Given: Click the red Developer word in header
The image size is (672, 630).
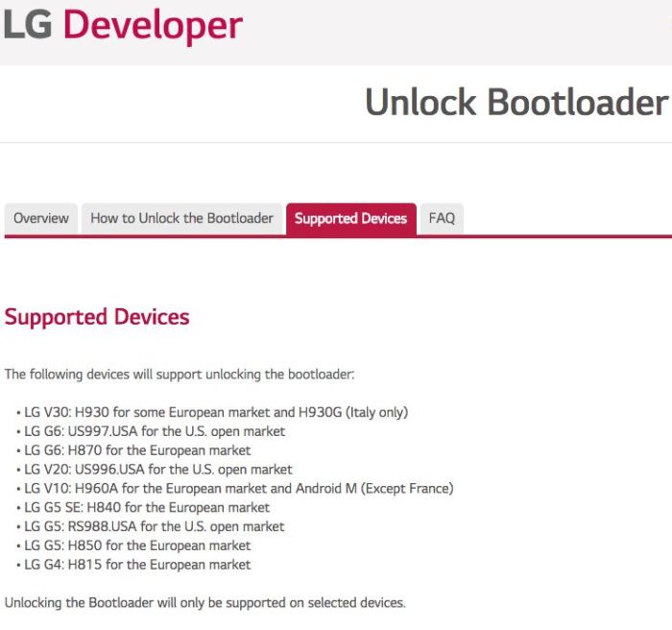Looking at the screenshot, I should pos(153,26).
